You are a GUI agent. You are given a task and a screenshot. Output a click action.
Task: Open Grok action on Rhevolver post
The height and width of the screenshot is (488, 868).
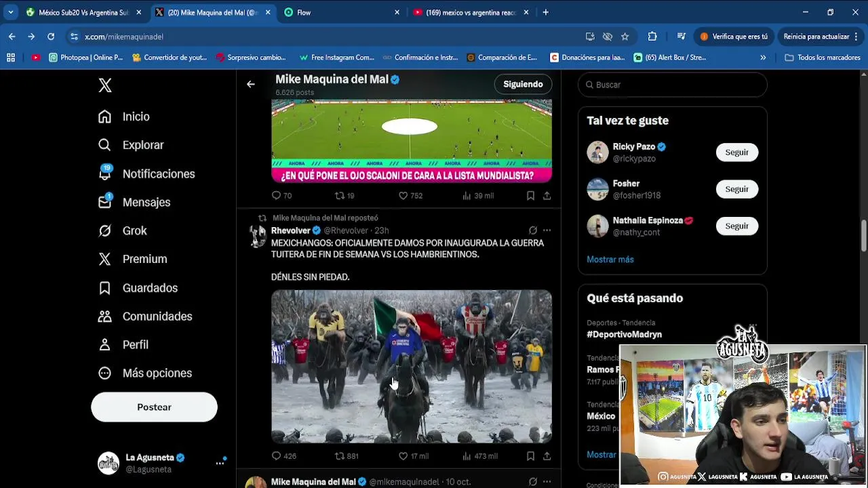[x=532, y=230]
